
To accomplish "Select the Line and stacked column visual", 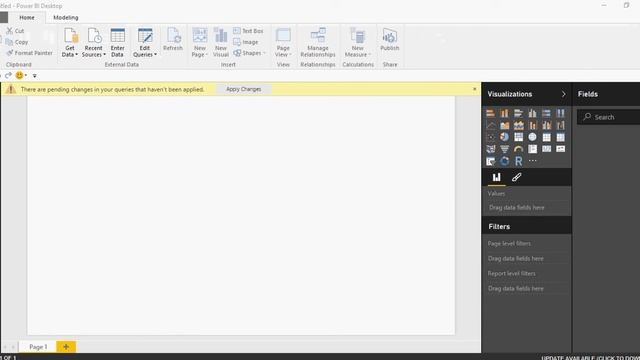I will [532, 125].
